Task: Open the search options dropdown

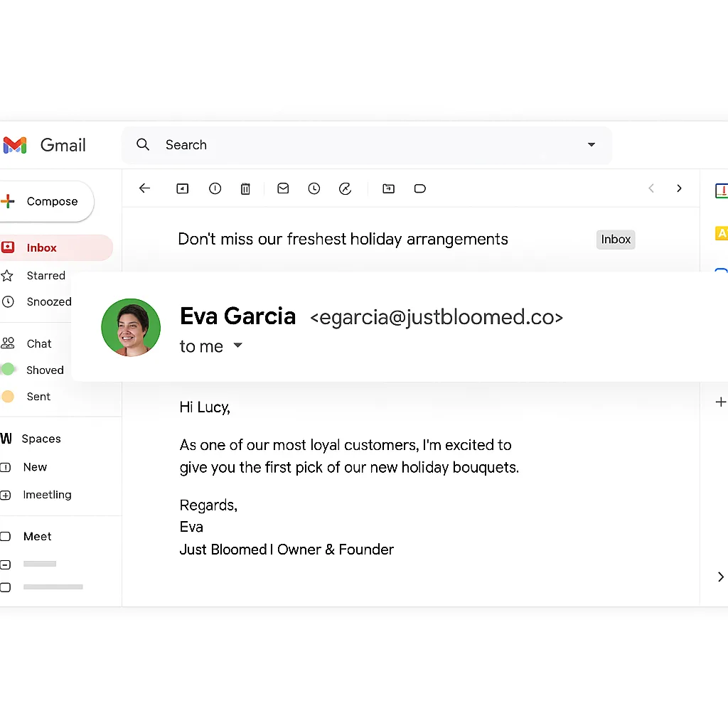Action: click(x=591, y=144)
